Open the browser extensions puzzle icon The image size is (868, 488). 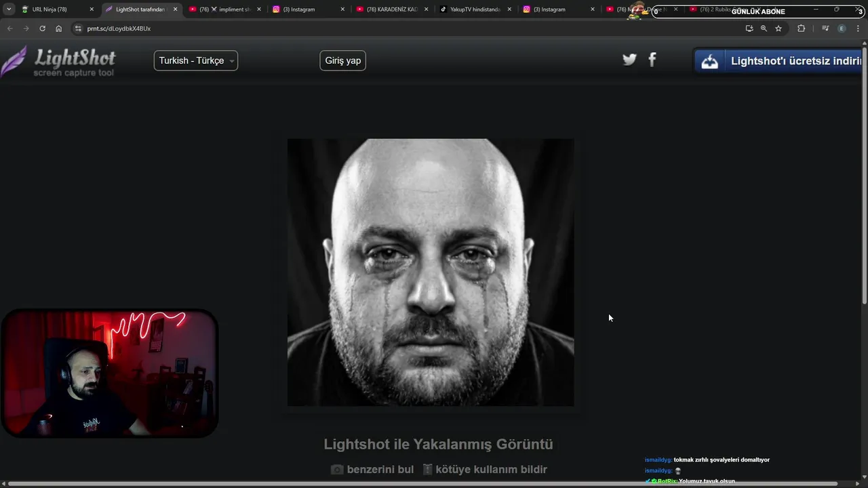coord(801,28)
